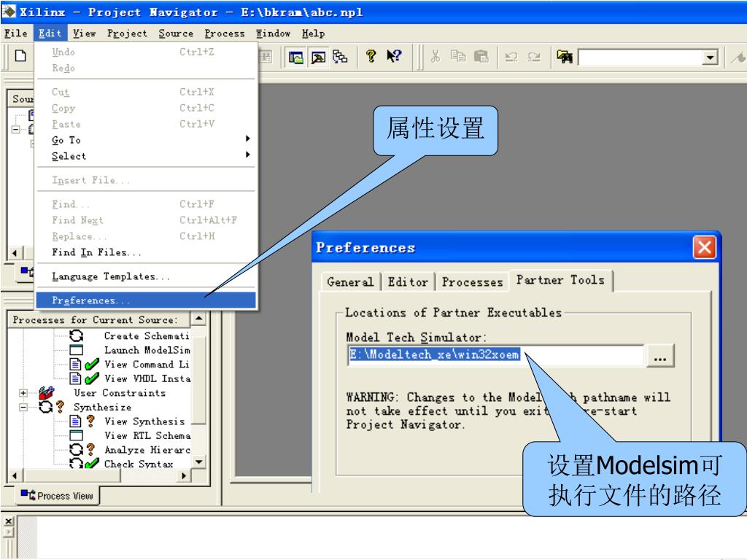The height and width of the screenshot is (560, 747).
Task: Close the bottom console panel with X
Action: [8, 521]
